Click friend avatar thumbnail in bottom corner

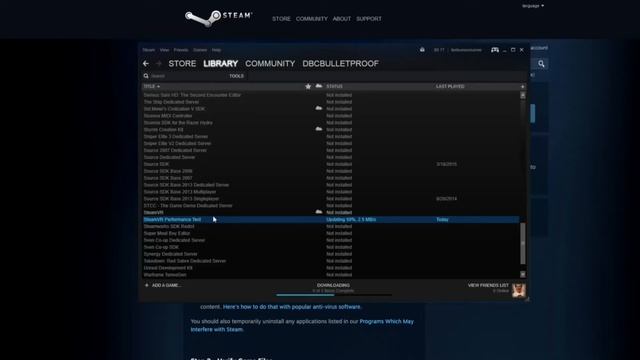[519, 290]
